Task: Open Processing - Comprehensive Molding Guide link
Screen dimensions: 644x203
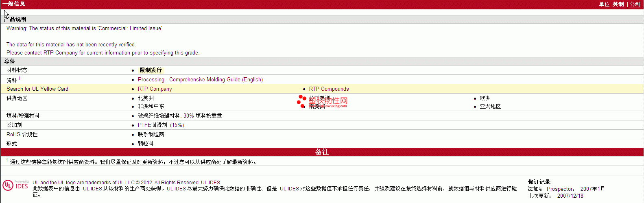Action: [200, 80]
